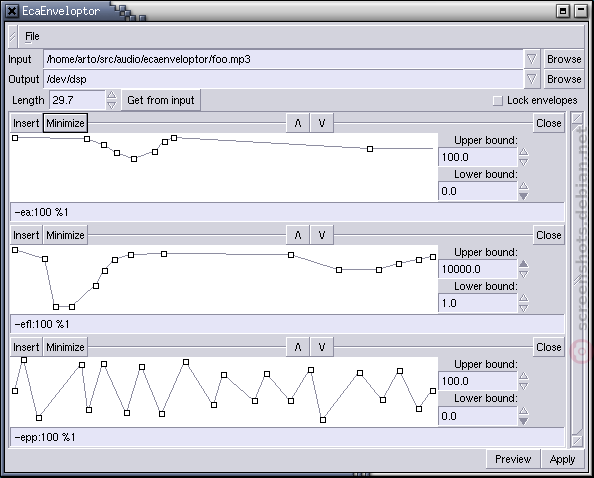The height and width of the screenshot is (478, 594).
Task: Increase Length value with up arrow
Action: point(112,95)
